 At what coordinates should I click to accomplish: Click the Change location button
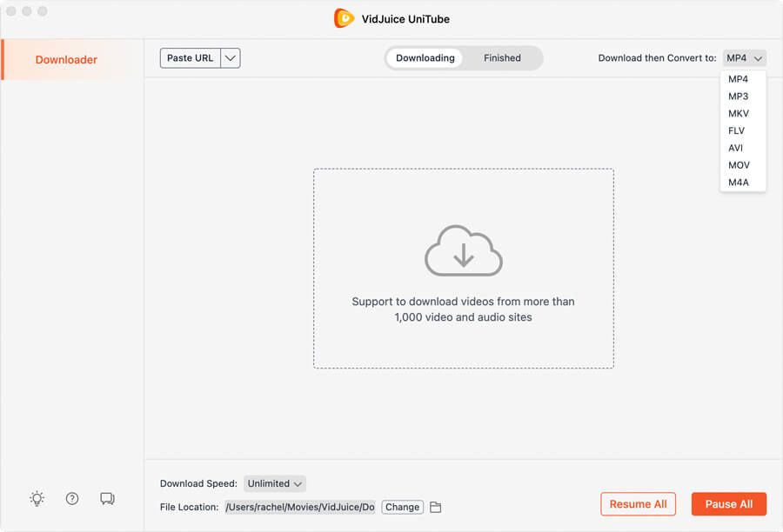coord(403,507)
